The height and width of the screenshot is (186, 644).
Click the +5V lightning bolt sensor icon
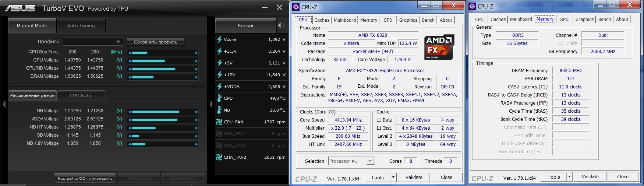point(219,63)
